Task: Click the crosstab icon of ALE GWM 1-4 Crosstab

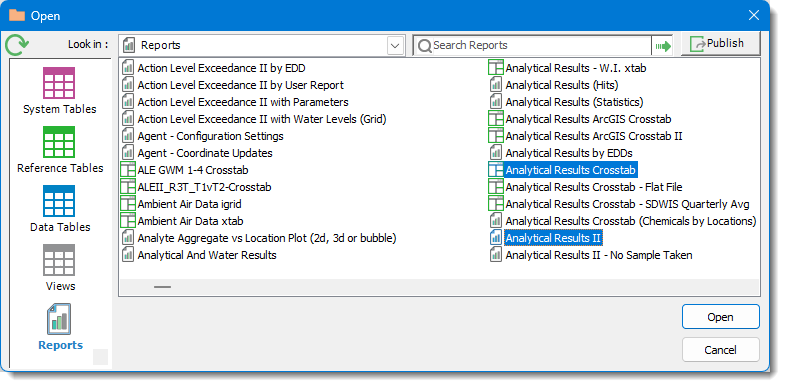Action: (128, 170)
